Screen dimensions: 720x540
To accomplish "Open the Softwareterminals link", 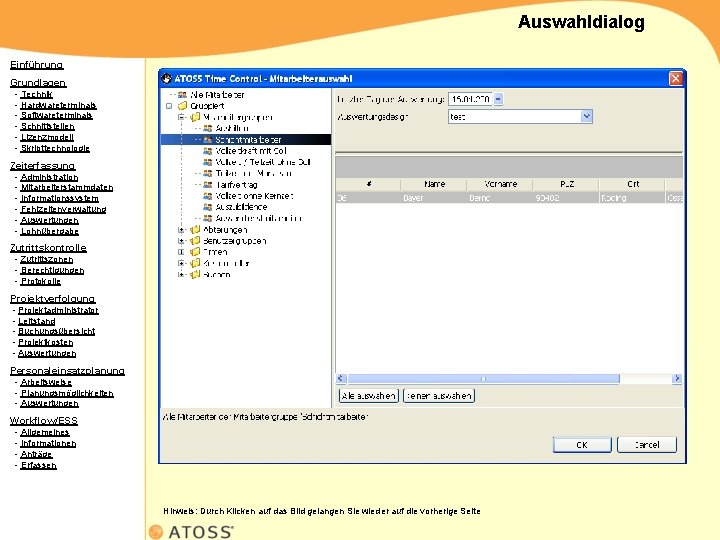I will tap(56, 116).
